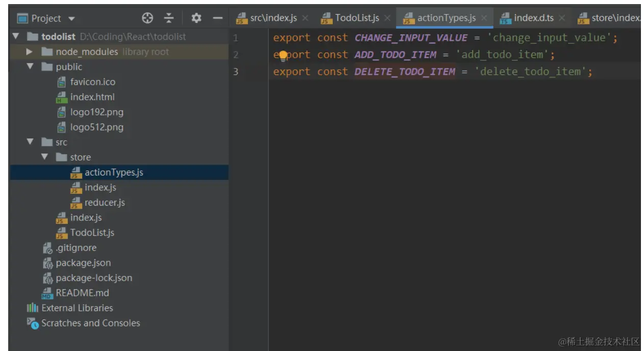
Task: Collapse the todolist root folder arrow
Action: point(16,36)
